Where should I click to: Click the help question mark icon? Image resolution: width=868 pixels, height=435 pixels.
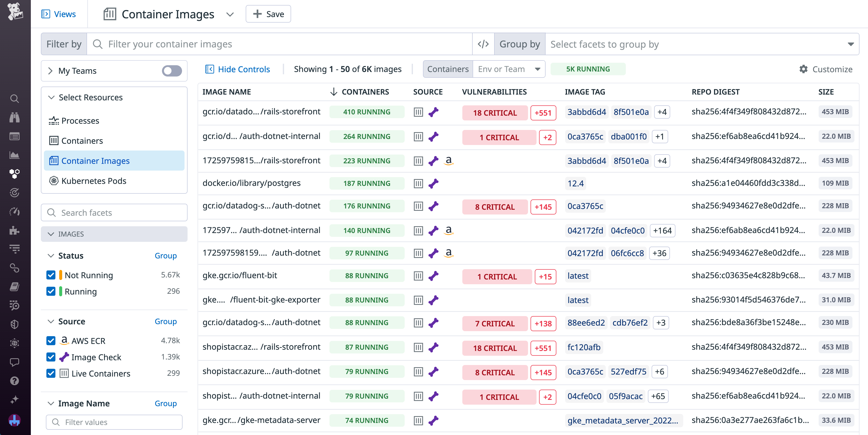pos(15,381)
